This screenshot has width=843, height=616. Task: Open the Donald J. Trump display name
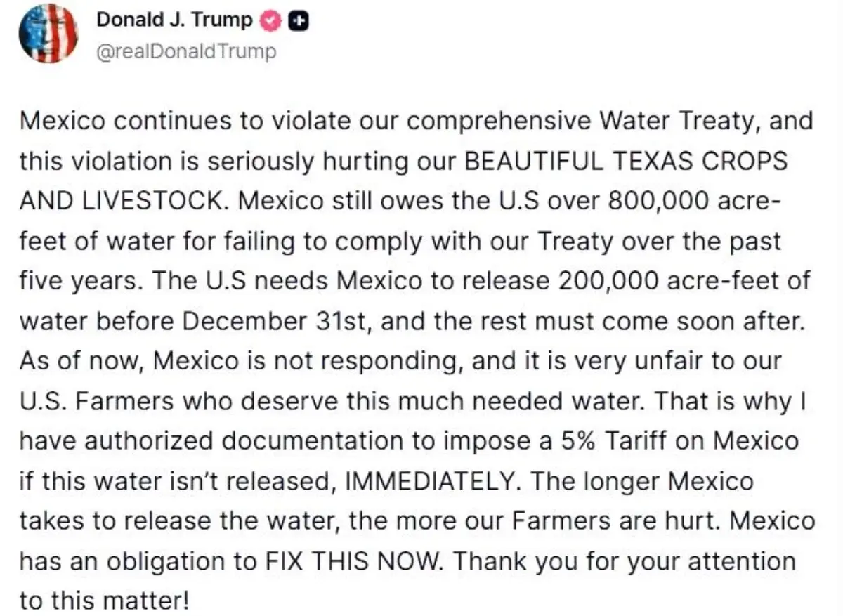point(174,20)
